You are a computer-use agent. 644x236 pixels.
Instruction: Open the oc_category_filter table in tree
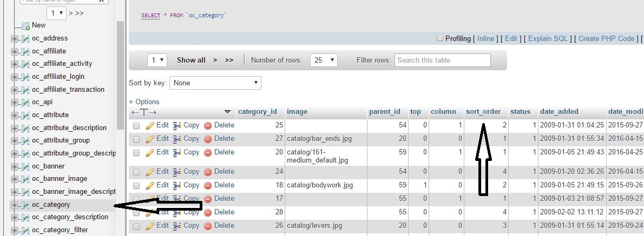(x=60, y=230)
